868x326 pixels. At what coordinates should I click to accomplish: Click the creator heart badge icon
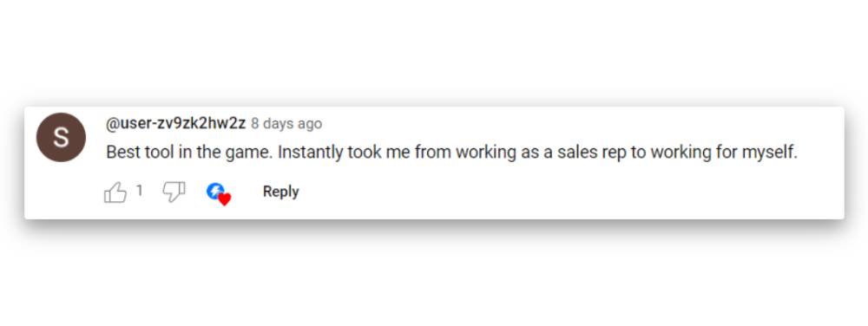tap(218, 193)
